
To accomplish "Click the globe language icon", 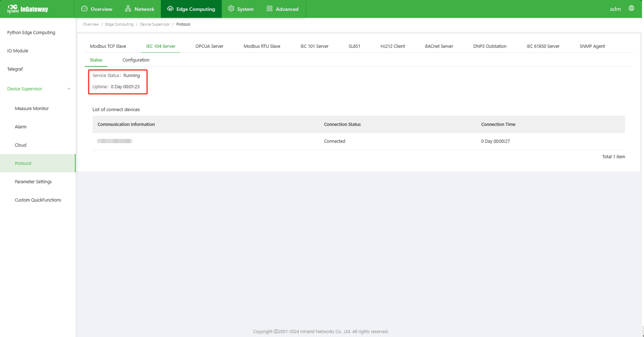I will [631, 8].
